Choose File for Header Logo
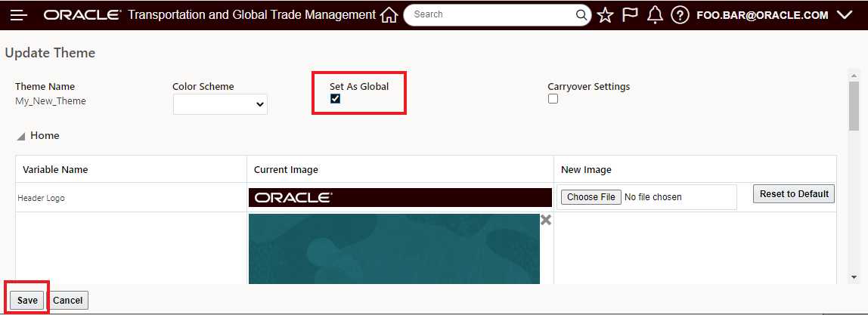Image resolution: width=868 pixels, height=315 pixels. click(591, 196)
